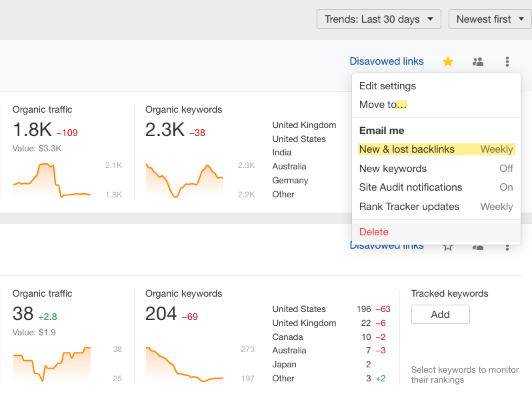Click the share users icon in second project
Screen dimensions: 532x396
click(478, 247)
